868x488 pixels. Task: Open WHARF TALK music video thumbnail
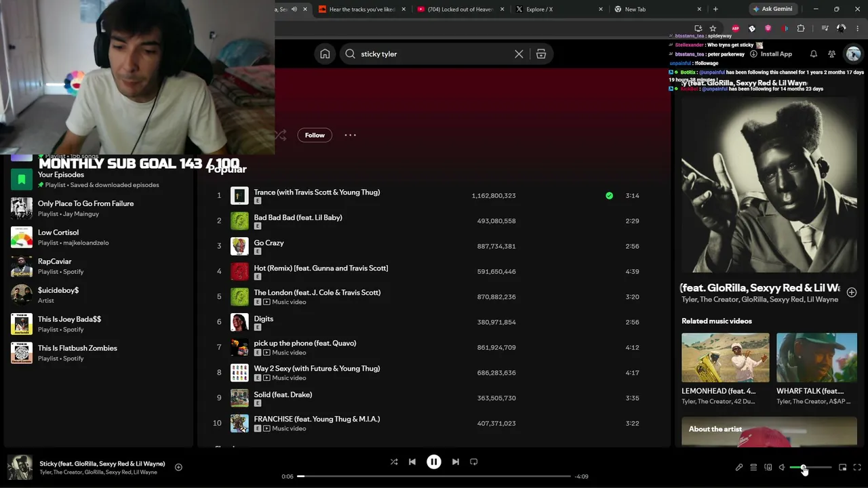pyautogui.click(x=816, y=357)
